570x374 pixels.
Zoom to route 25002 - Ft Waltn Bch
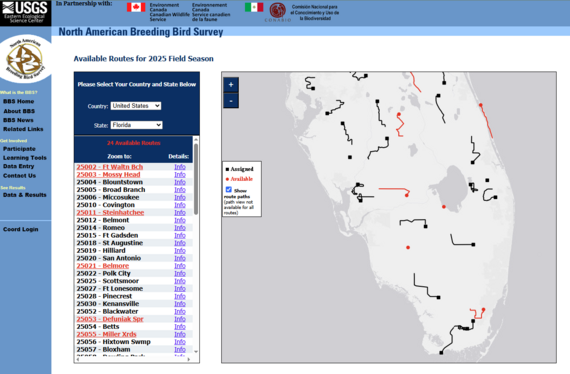[109, 167]
